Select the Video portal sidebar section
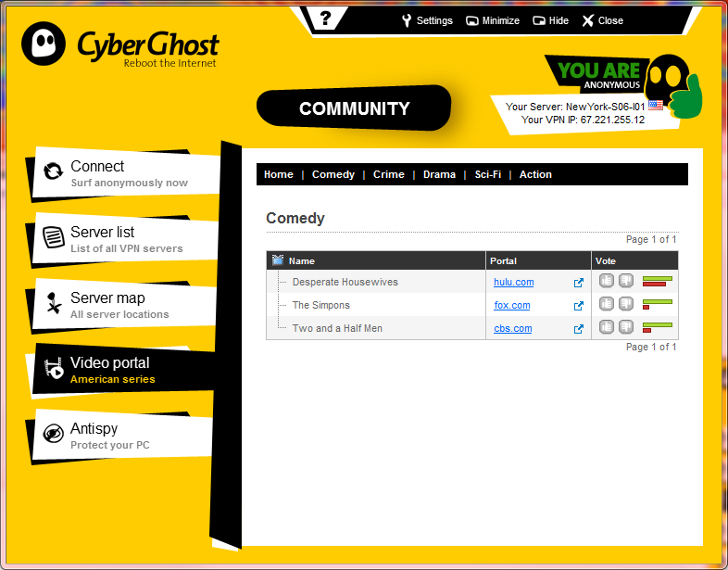 [122, 371]
